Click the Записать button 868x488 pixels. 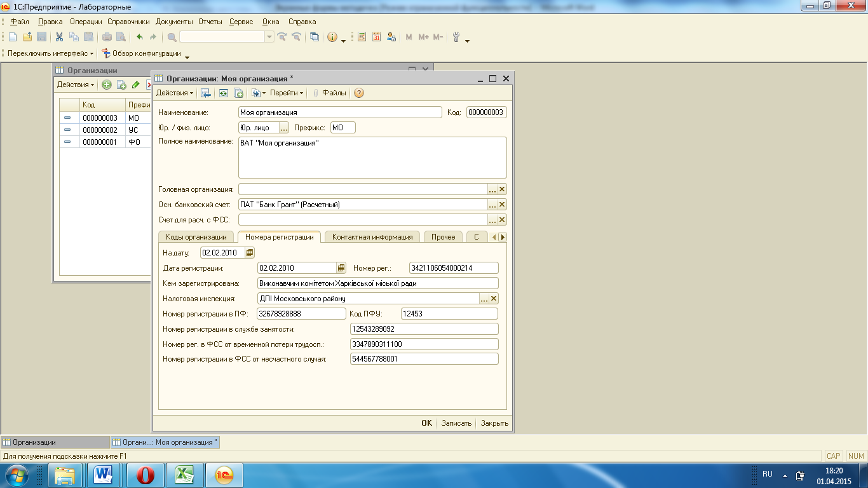[456, 423]
